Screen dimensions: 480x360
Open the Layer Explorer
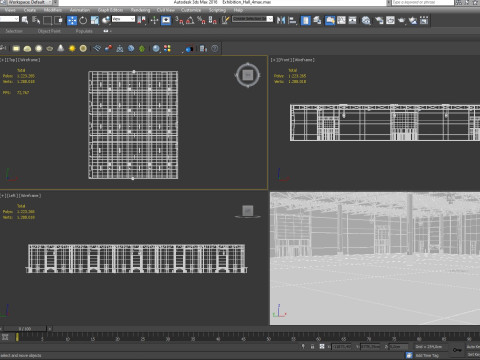point(317,20)
